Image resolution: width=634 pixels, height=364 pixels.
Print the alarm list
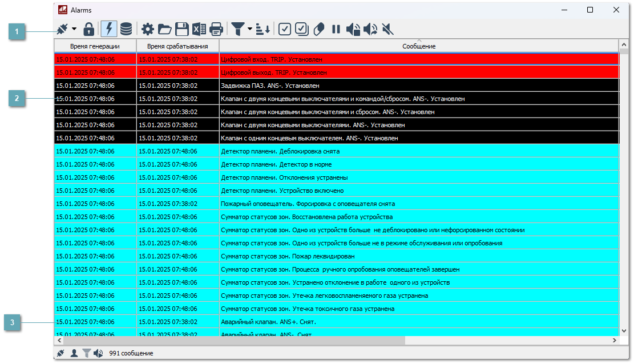(x=216, y=29)
